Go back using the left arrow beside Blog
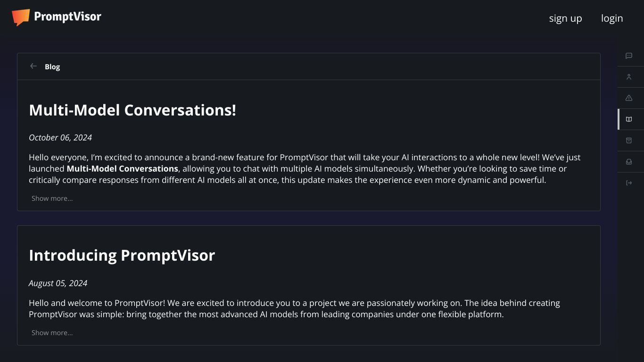 pos(33,66)
